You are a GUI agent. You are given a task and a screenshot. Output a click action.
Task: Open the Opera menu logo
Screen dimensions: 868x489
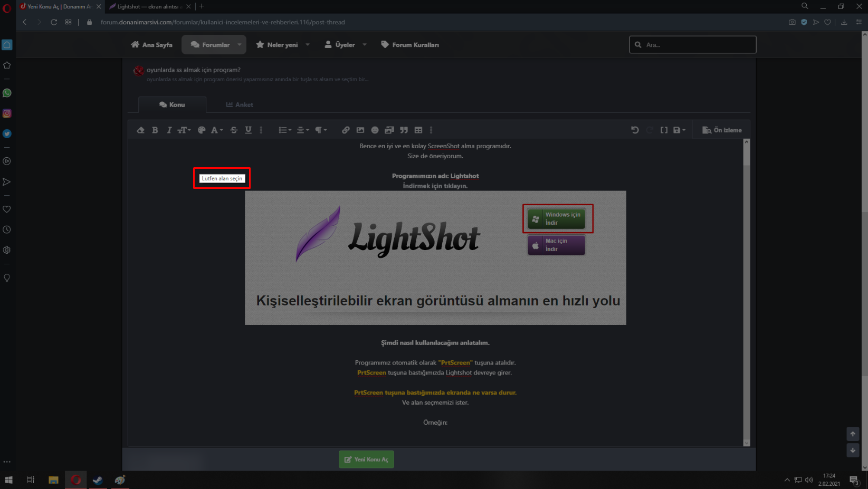click(x=7, y=8)
